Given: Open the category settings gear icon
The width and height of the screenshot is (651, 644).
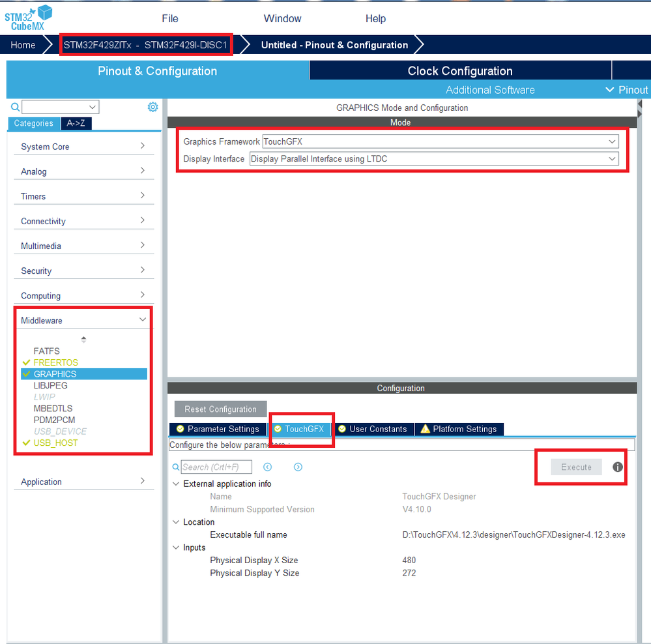Looking at the screenshot, I should [x=152, y=107].
